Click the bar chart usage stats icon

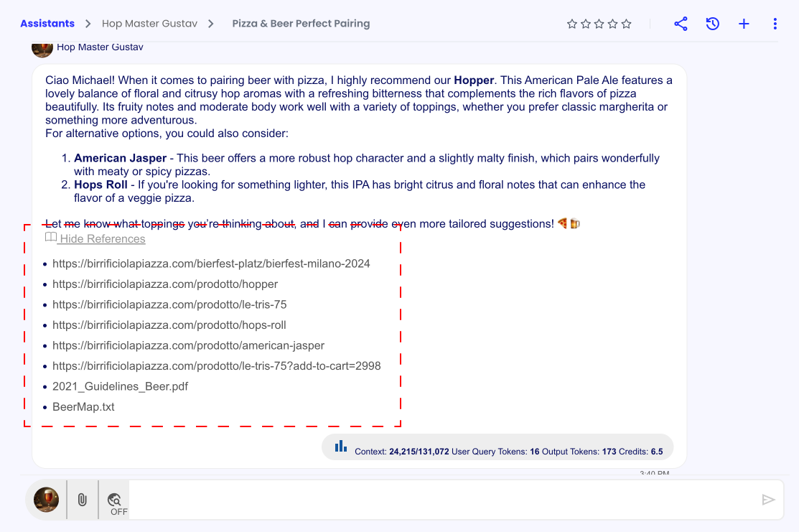click(341, 447)
